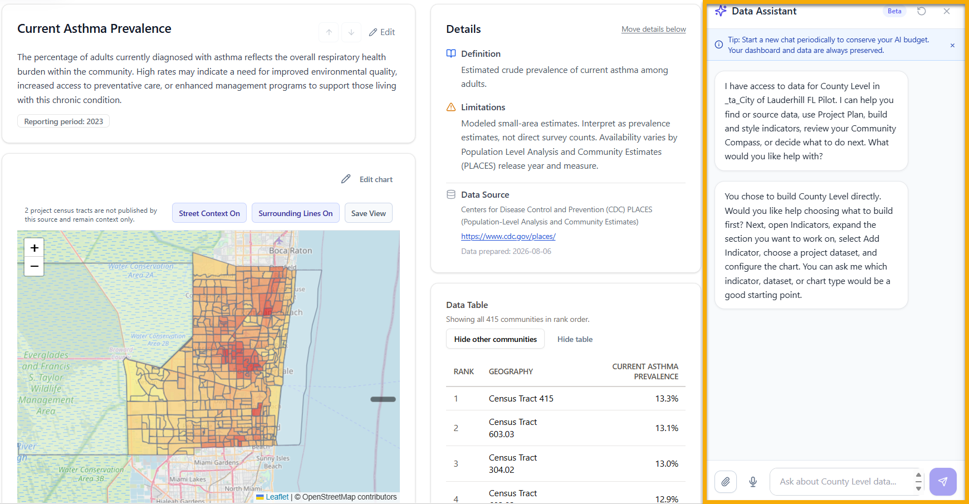The image size is (969, 504).
Task: Click Data prepared: 2026-08-06 text
Action: 506,251
